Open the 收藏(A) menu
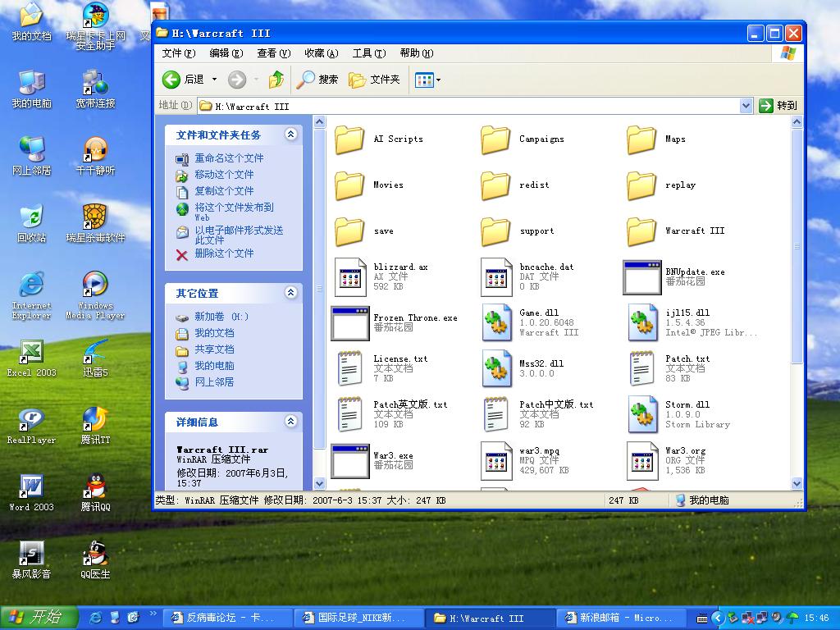The image size is (840, 630). 322,53
